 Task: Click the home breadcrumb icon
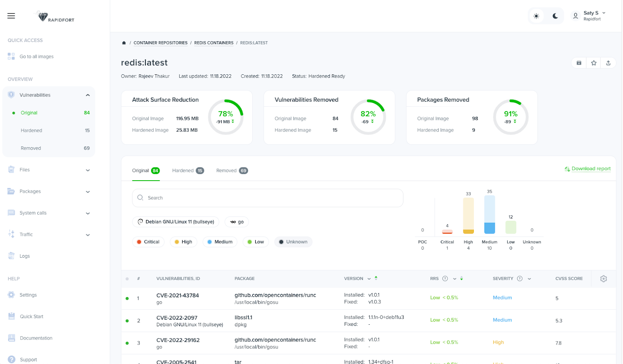click(124, 43)
